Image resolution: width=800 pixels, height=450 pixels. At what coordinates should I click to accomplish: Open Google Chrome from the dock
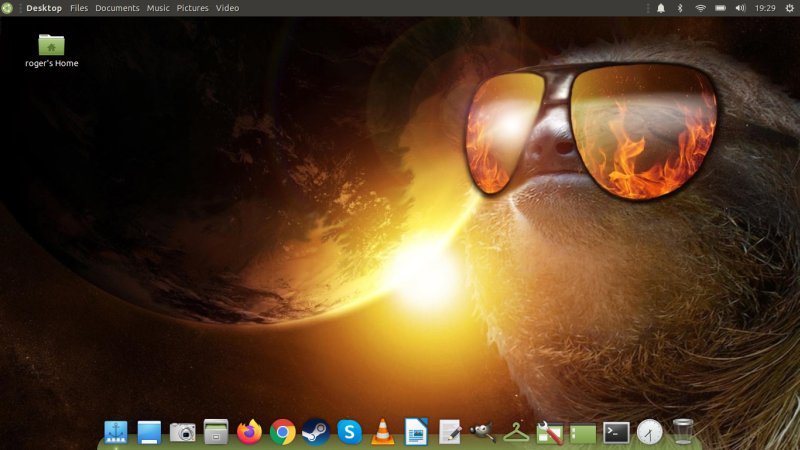pos(283,432)
